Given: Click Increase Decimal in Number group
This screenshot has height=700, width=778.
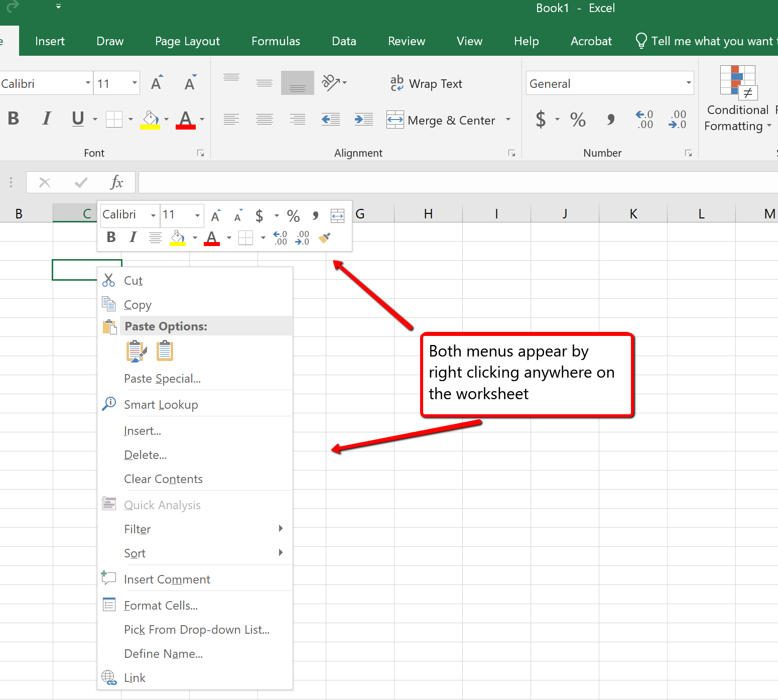Looking at the screenshot, I should (x=644, y=120).
